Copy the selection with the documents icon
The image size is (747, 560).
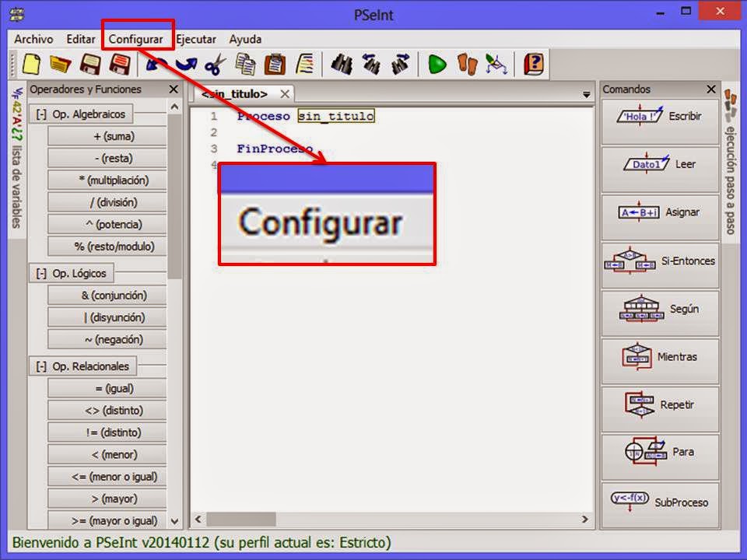point(245,64)
